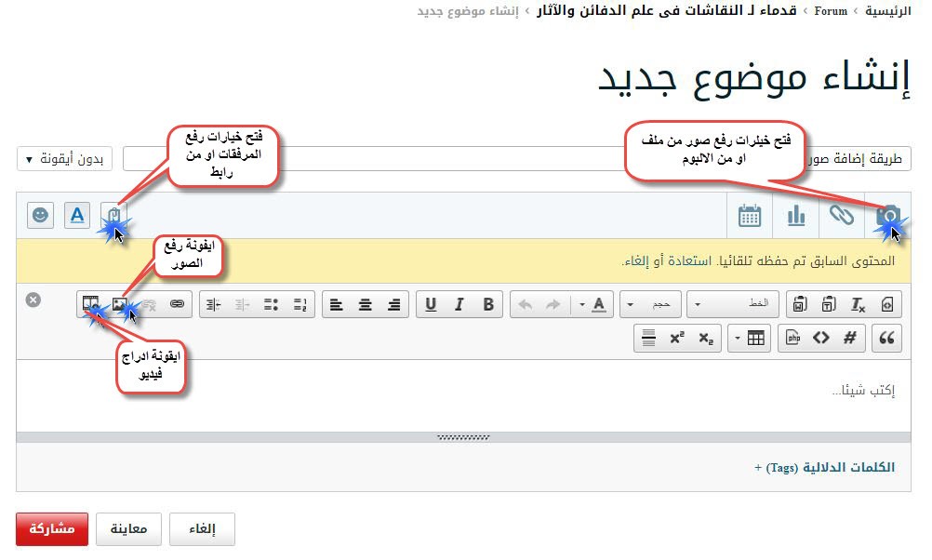
Task: Click the calendar event icon
Action: tap(750, 216)
